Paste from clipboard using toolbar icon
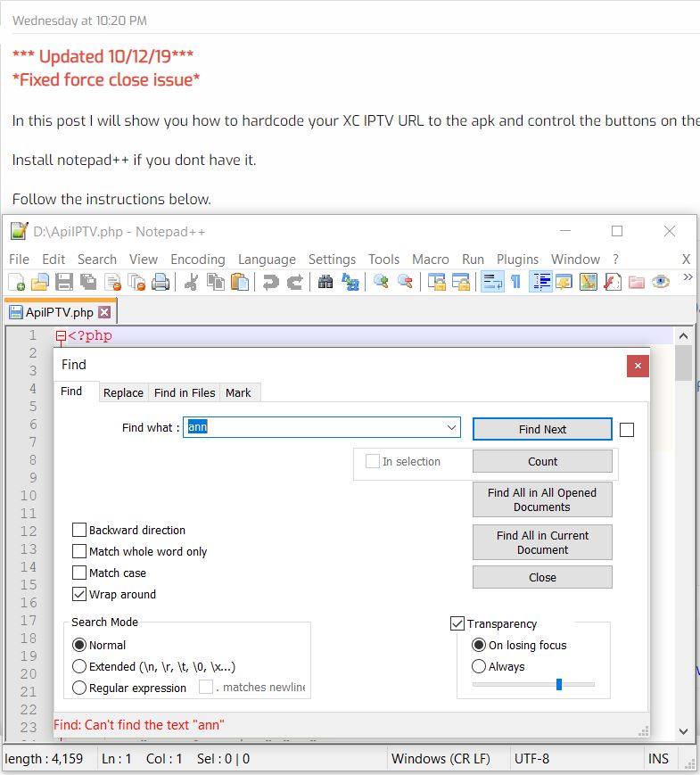The height and width of the screenshot is (775, 700). (240, 282)
